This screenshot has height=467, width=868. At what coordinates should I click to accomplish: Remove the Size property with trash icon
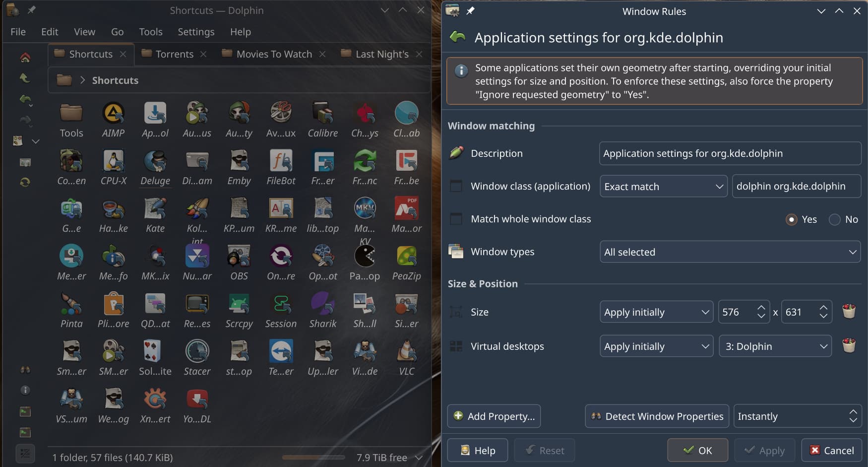(849, 312)
